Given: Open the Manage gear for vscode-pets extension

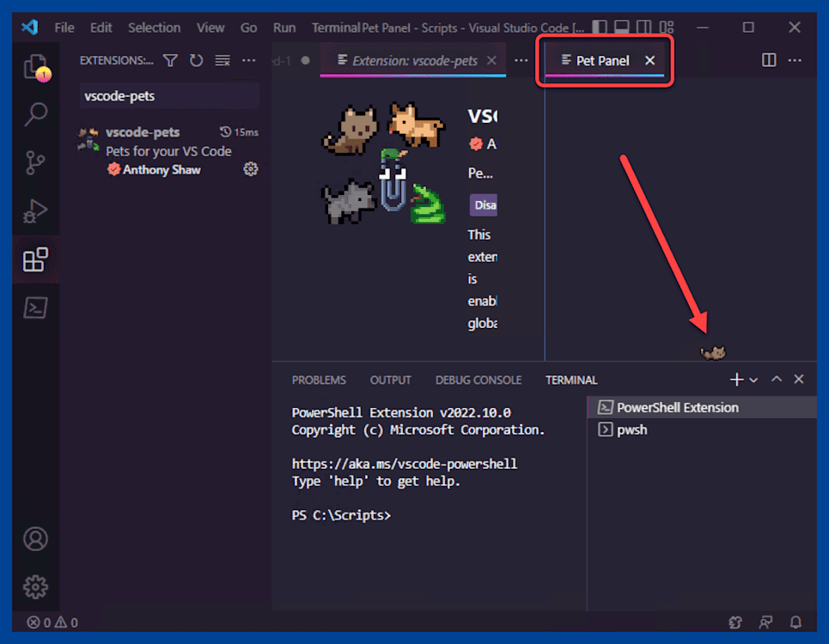Looking at the screenshot, I should pos(250,169).
